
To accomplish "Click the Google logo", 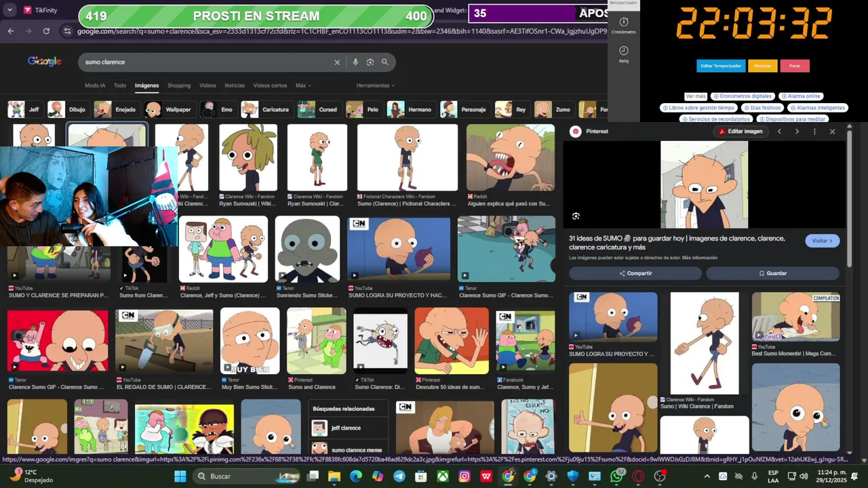I will pyautogui.click(x=45, y=62).
